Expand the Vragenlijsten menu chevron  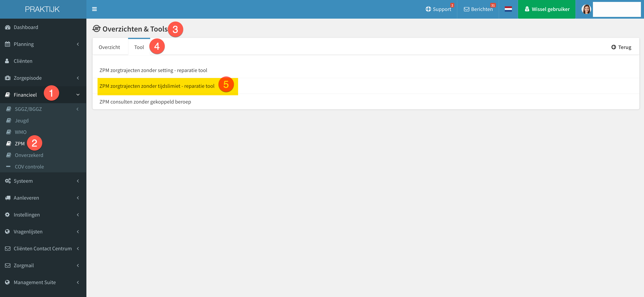[x=78, y=231]
